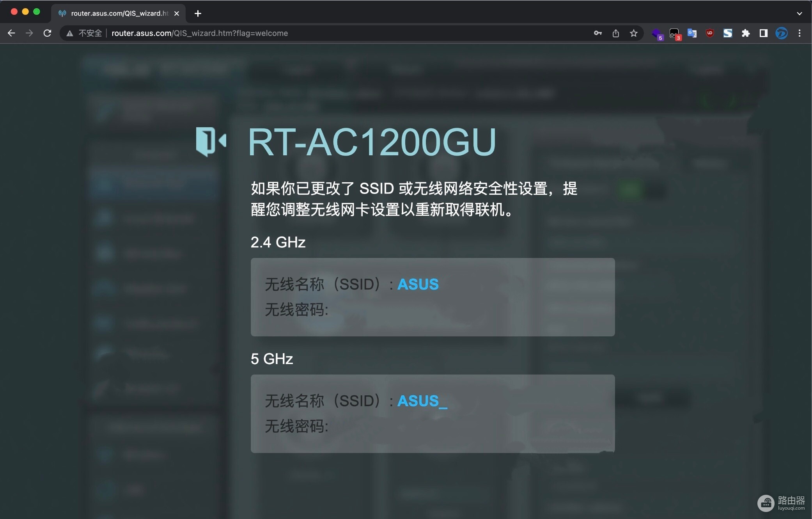Open the extension with red badge 3

(x=675, y=34)
